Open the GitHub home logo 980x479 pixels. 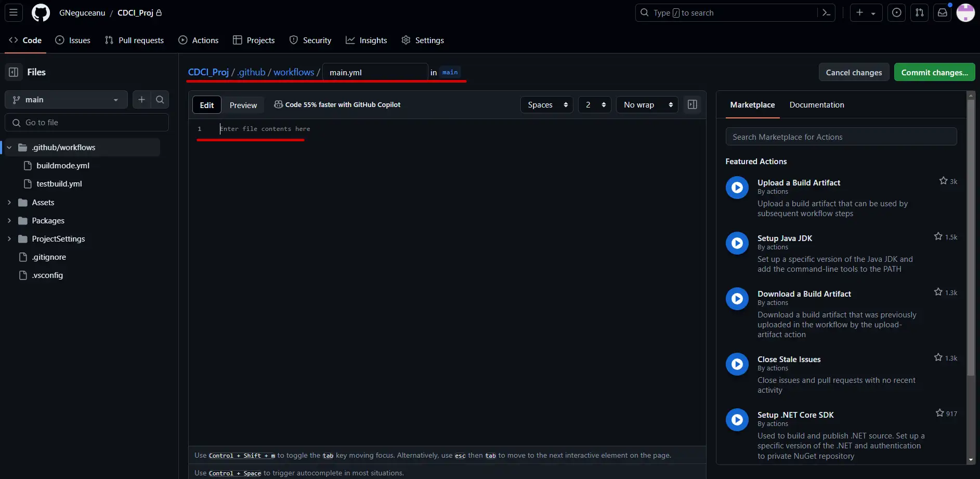[x=41, y=12]
